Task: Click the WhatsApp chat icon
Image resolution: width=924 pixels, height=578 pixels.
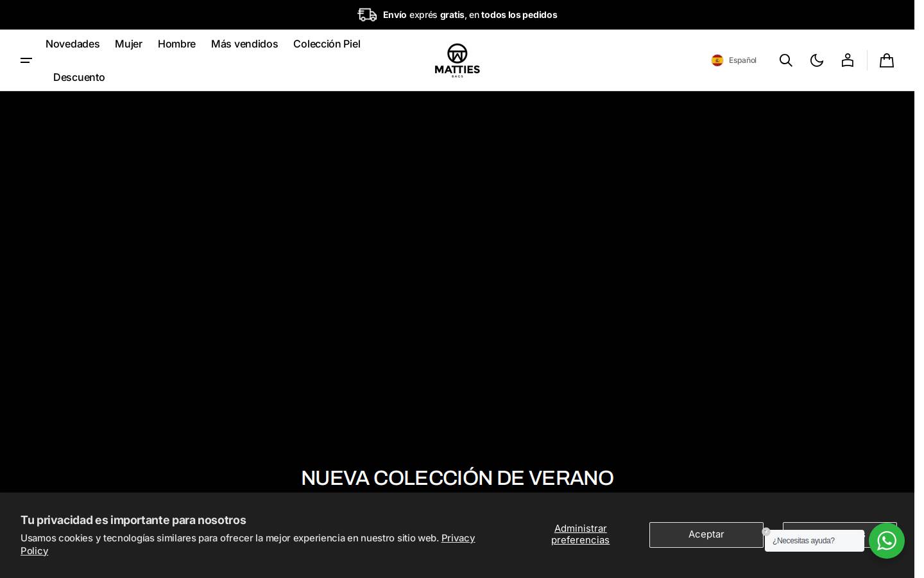Action: coord(887,541)
